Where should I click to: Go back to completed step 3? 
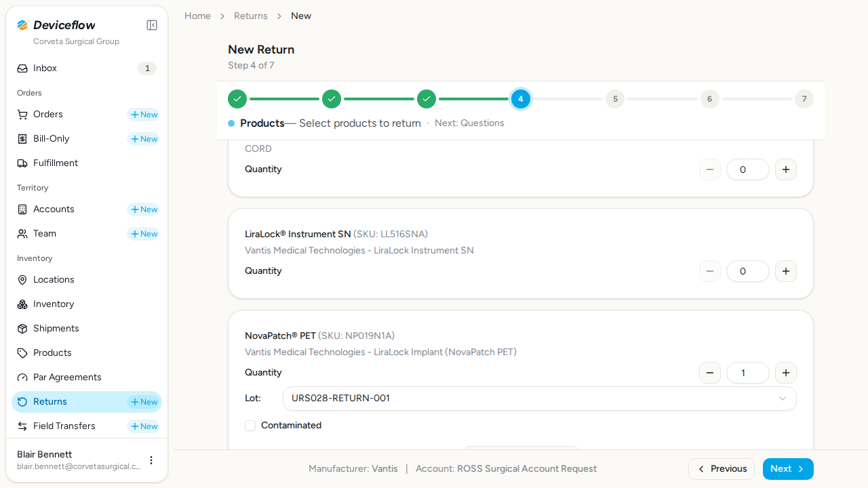click(427, 99)
